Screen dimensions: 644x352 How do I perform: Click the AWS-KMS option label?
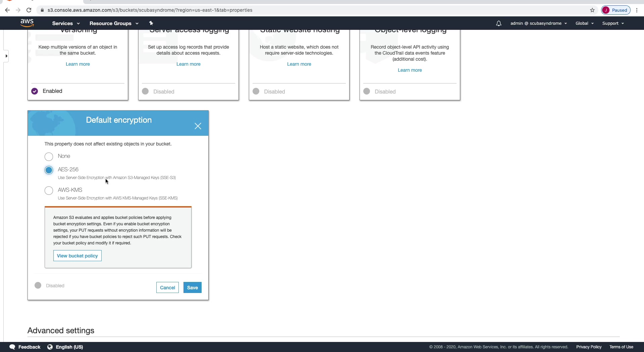(x=70, y=190)
